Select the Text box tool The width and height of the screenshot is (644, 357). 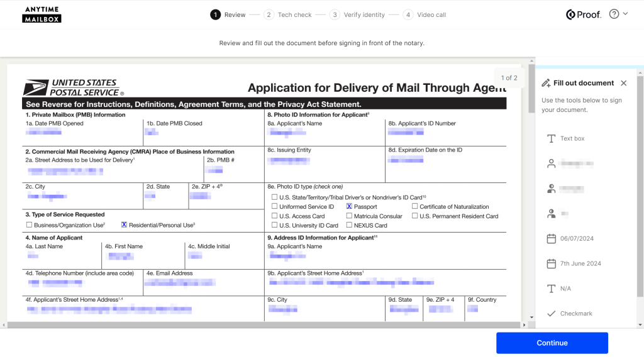click(565, 139)
